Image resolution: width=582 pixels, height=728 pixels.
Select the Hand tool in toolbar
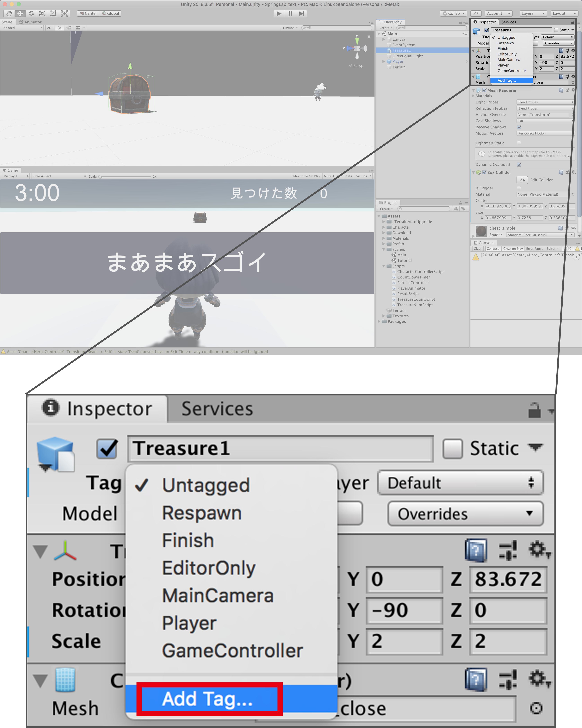coord(9,14)
